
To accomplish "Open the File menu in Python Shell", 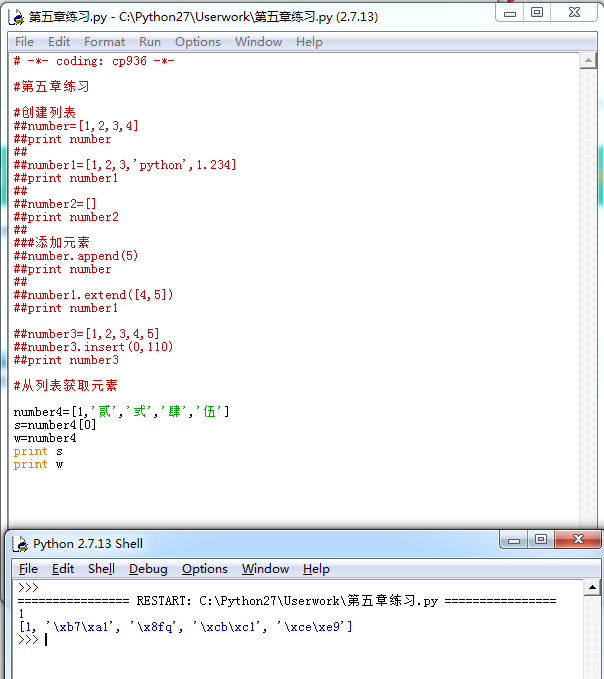I will [29, 569].
